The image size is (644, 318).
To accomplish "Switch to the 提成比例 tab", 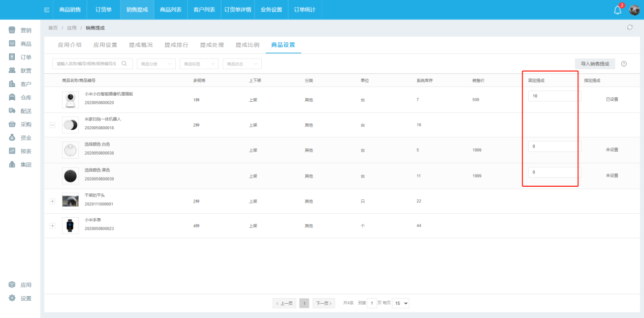I will coord(248,45).
